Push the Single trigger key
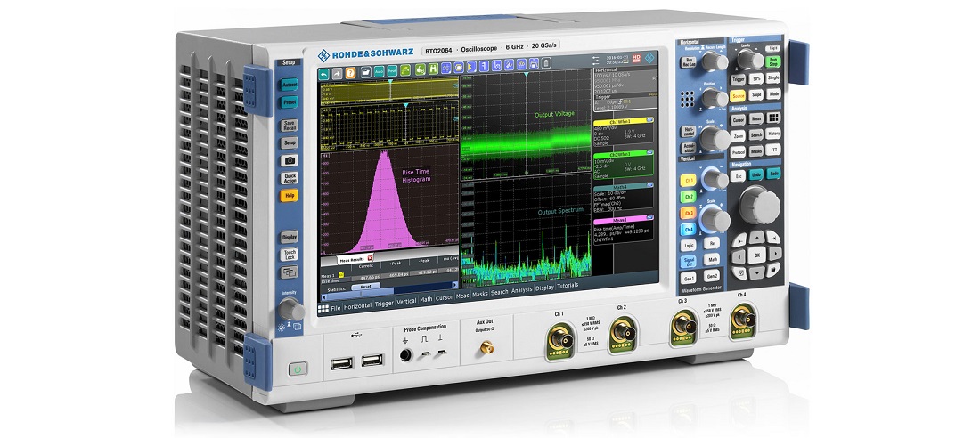The height and width of the screenshot is (438, 980). click(x=773, y=78)
